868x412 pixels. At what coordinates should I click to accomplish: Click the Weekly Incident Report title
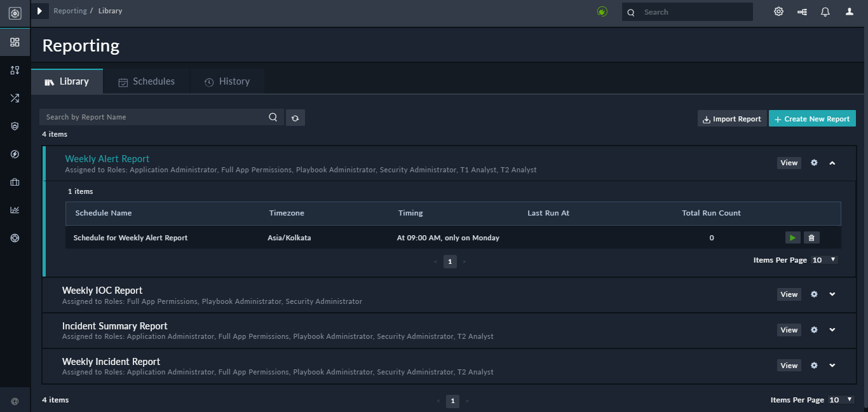(x=111, y=362)
